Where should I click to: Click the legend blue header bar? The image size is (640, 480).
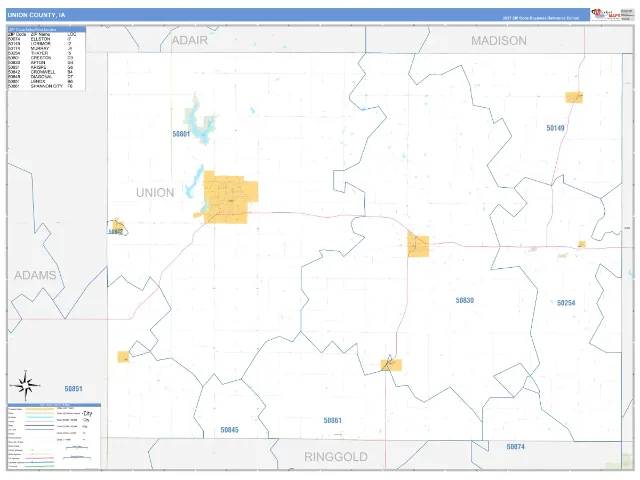(54, 405)
